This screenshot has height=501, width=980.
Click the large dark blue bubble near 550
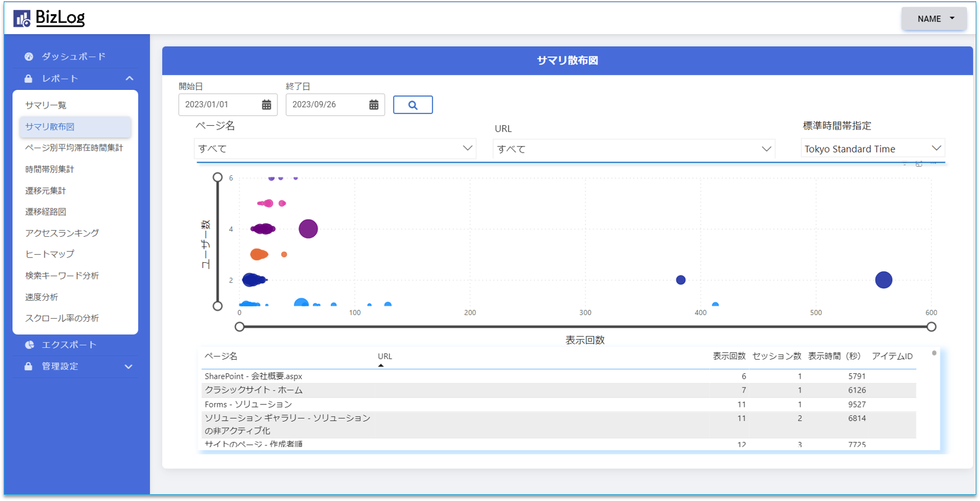pyautogui.click(x=883, y=280)
